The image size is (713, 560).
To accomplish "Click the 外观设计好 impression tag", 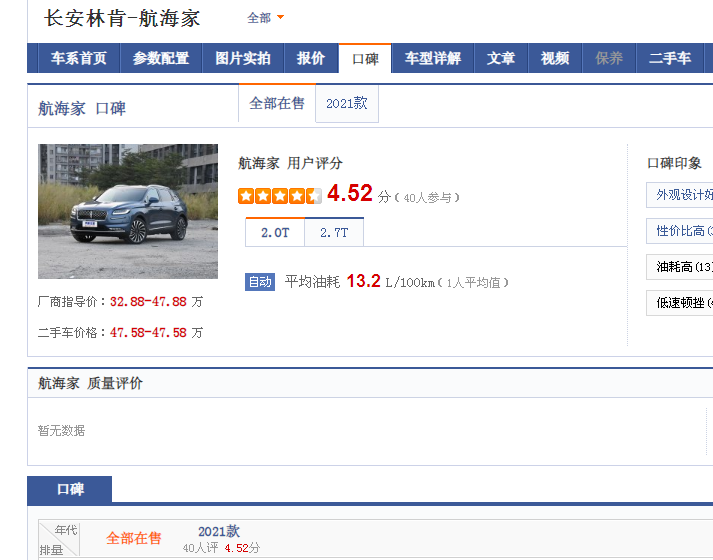I will point(682,195).
